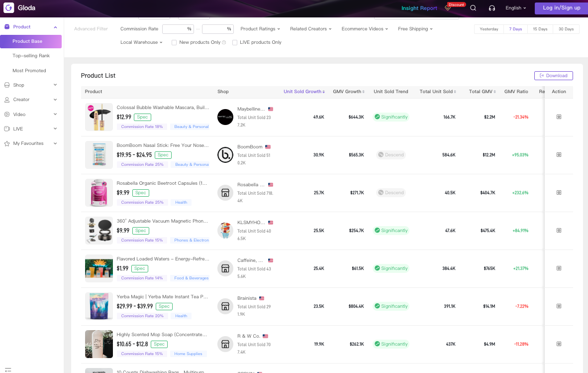Select the 15 Days time range tab
This screenshot has width=588, height=373.
tap(540, 29)
